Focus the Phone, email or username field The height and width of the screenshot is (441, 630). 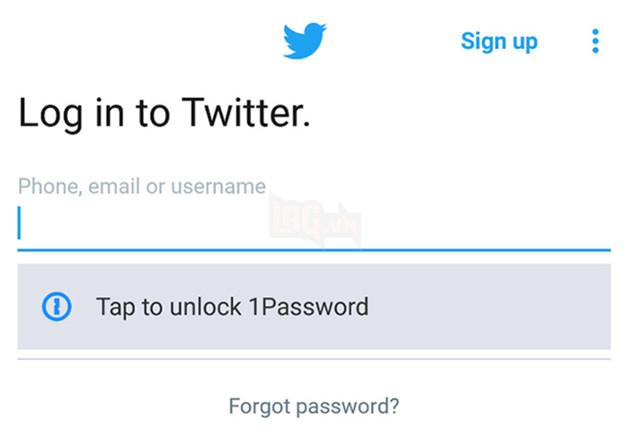[314, 214]
